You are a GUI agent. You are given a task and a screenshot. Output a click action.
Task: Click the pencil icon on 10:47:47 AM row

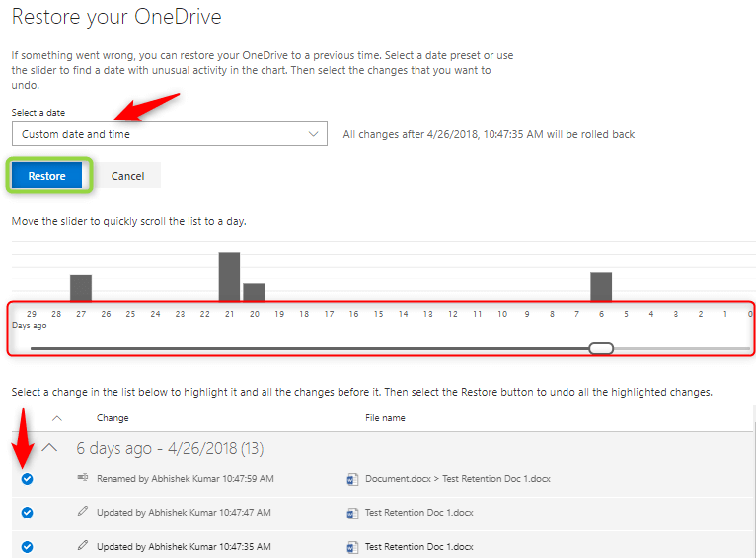[x=83, y=511]
